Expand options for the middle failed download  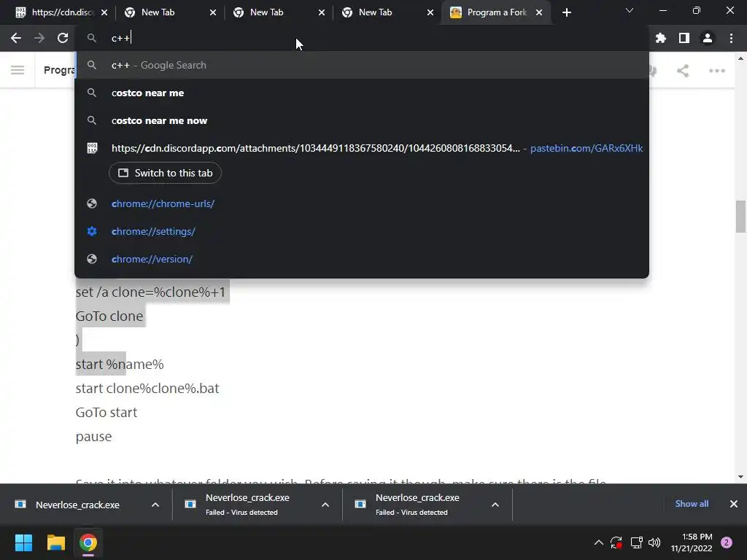click(x=325, y=505)
